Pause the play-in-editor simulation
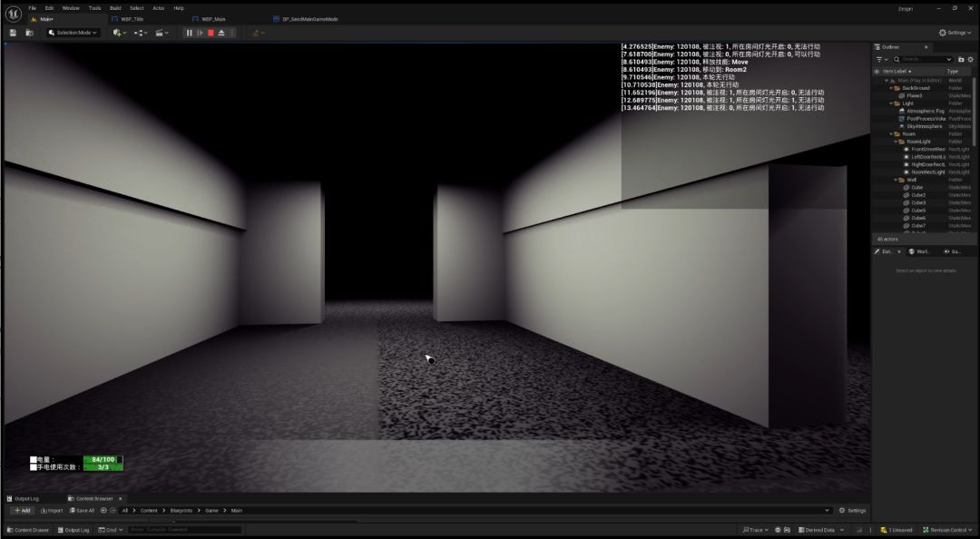 point(190,33)
